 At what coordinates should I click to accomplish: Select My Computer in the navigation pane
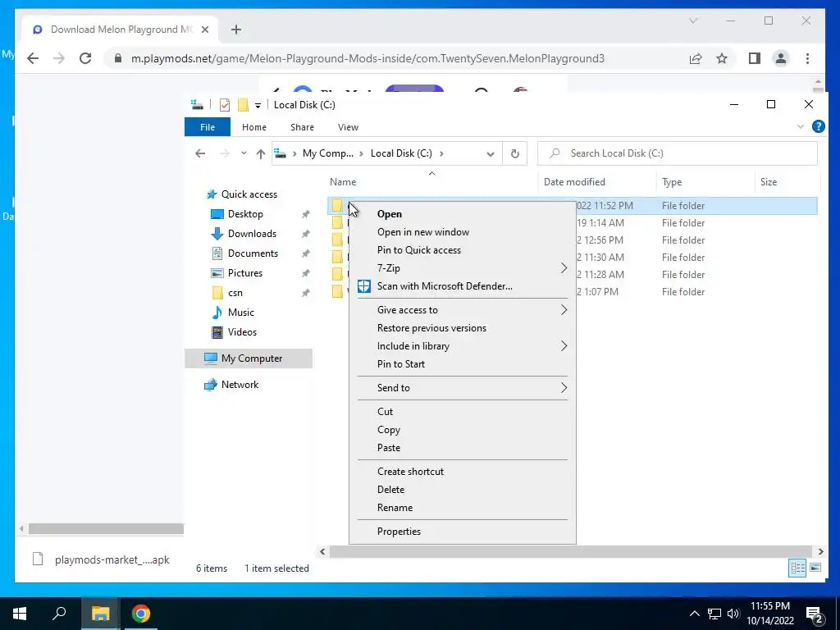pyautogui.click(x=249, y=358)
